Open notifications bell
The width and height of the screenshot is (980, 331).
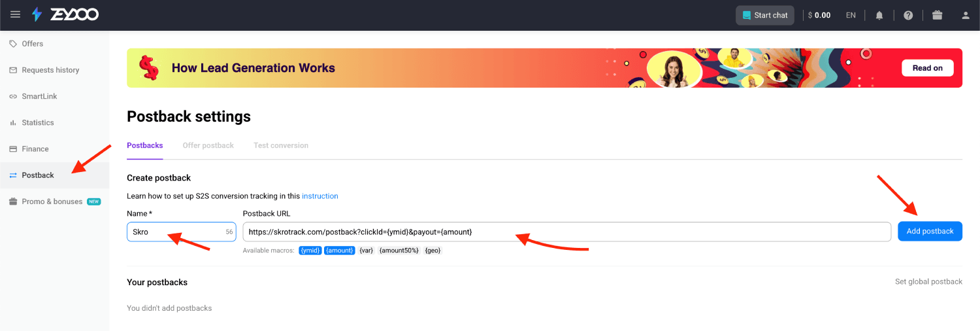pos(879,15)
